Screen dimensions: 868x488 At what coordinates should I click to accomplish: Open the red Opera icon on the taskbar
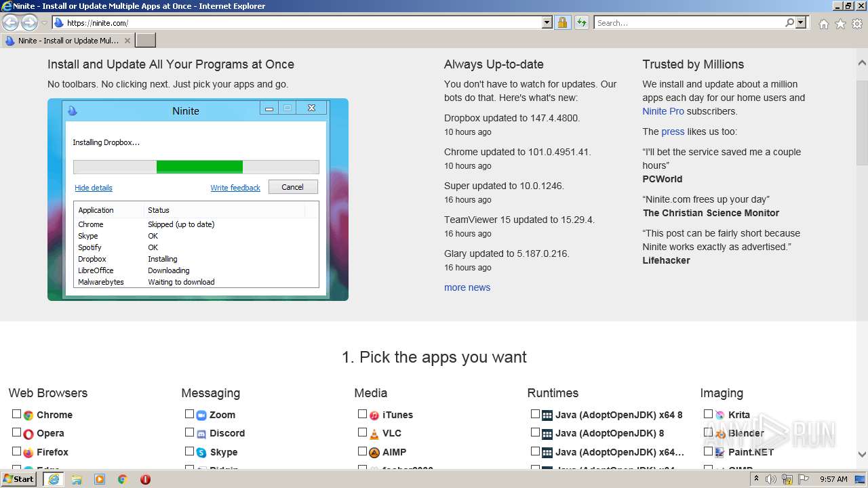(145, 479)
